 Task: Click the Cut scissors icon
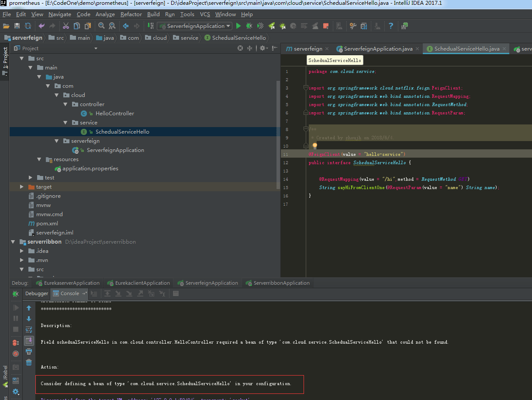tap(66, 26)
